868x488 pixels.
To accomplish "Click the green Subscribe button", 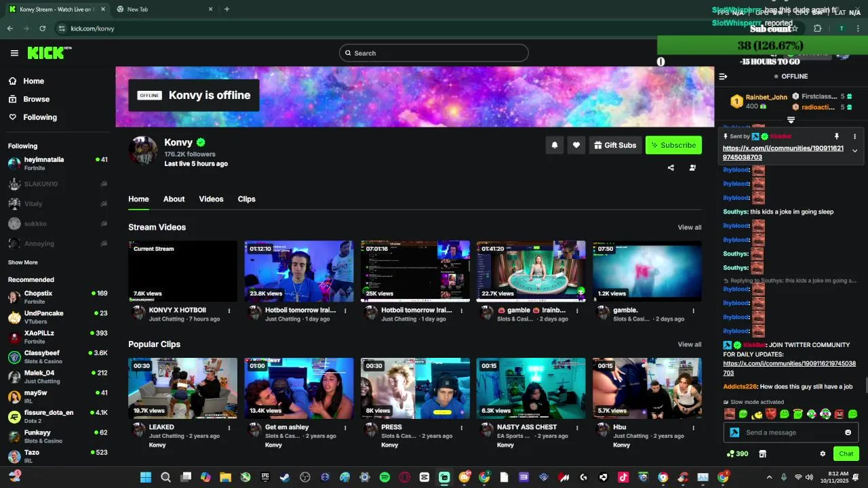I will (673, 145).
